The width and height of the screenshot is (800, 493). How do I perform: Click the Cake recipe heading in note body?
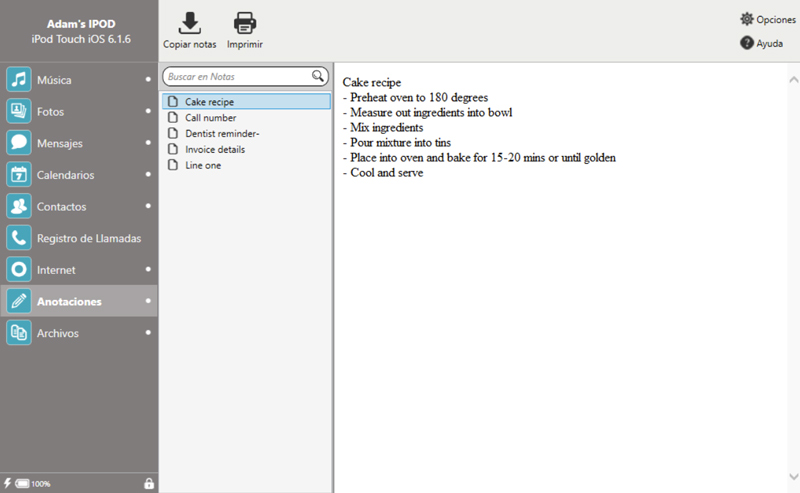point(372,82)
